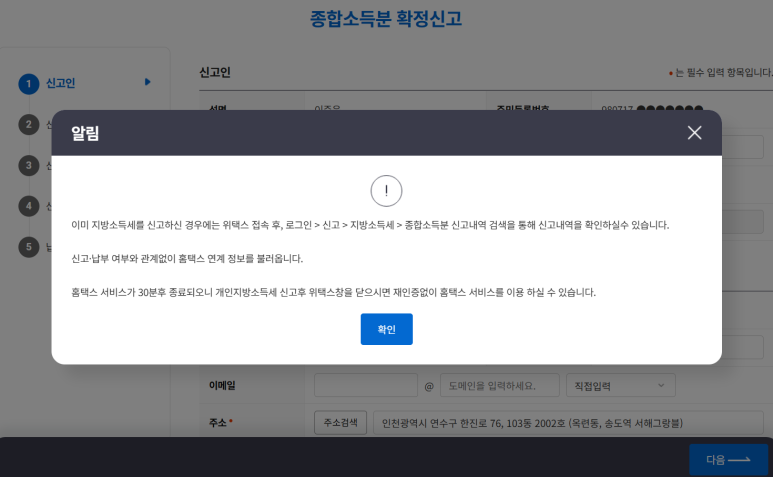Click the address field showing 인천광역시 연수구
Screen dimensions: 773x477
click(568, 423)
